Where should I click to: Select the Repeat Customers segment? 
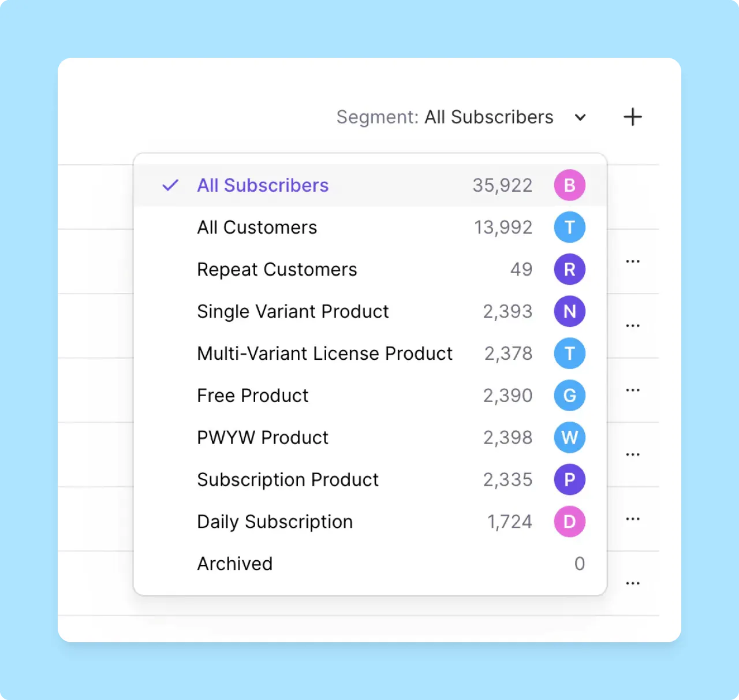click(277, 269)
